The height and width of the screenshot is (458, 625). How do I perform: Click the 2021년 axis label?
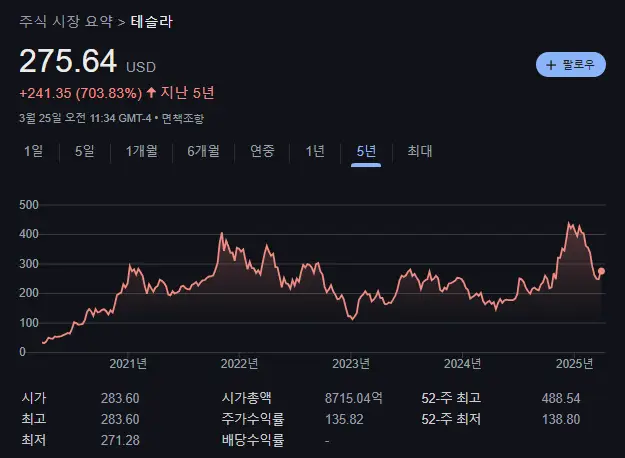point(128,364)
